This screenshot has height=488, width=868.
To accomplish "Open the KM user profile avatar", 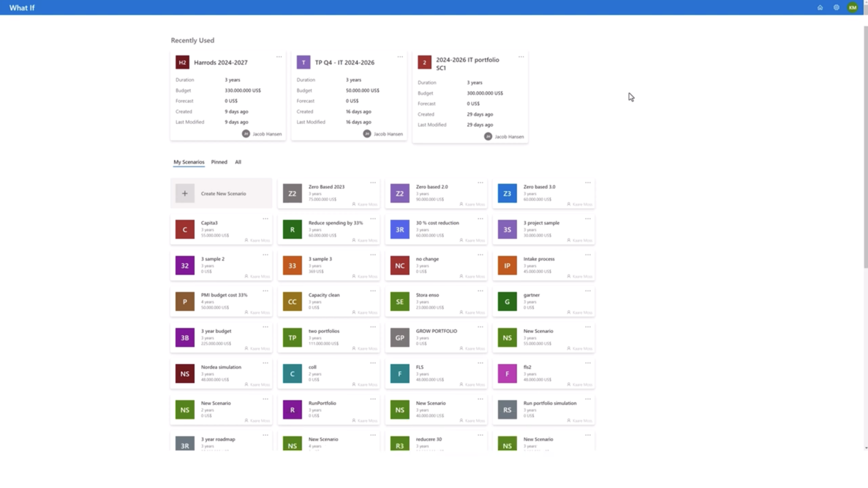I will [x=852, y=7].
